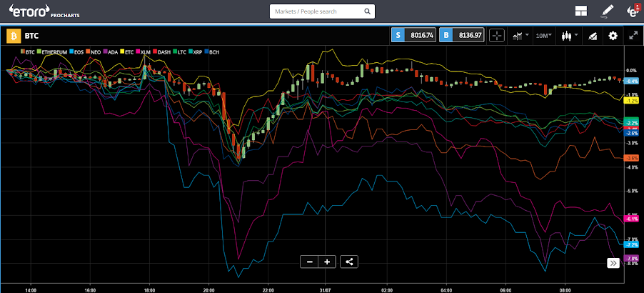Screen dimensions: 644x293
Task: Sell BTC at 8016.74
Action: [x=413, y=35]
